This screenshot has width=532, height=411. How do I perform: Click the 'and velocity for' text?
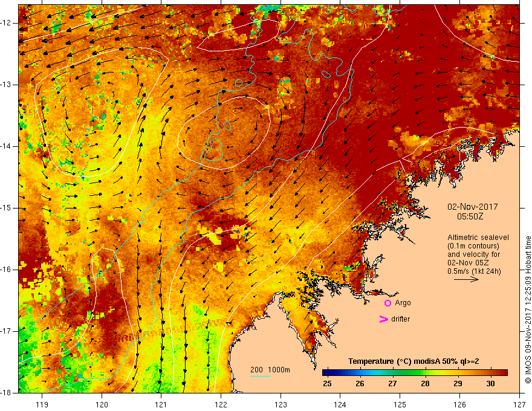click(x=473, y=254)
